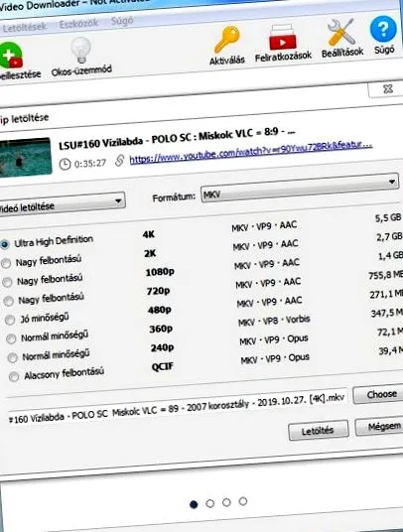Click the 5,5 GB file size
Image resolution: width=403 pixels, height=532 pixels.
388,217
